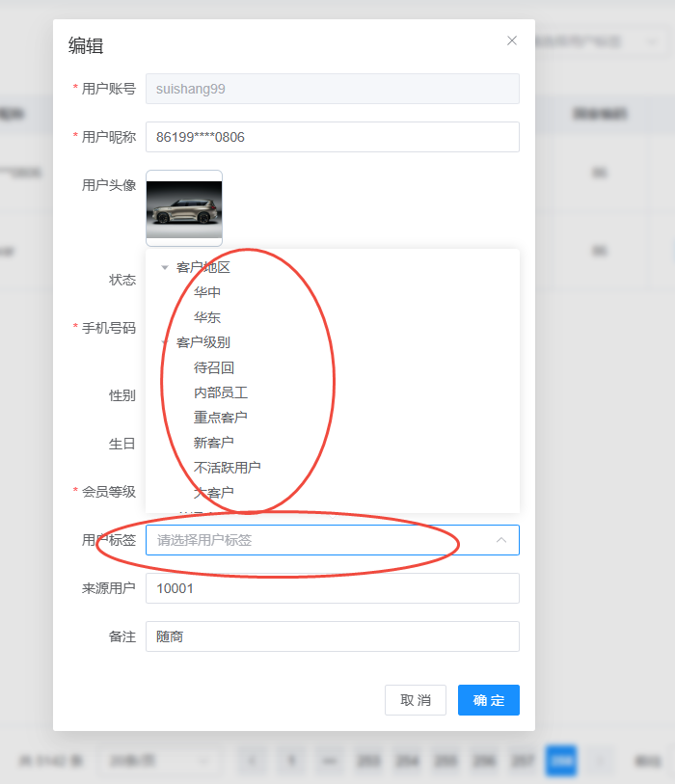
Task: Select 华中 in the tag list
Action: tap(207, 292)
